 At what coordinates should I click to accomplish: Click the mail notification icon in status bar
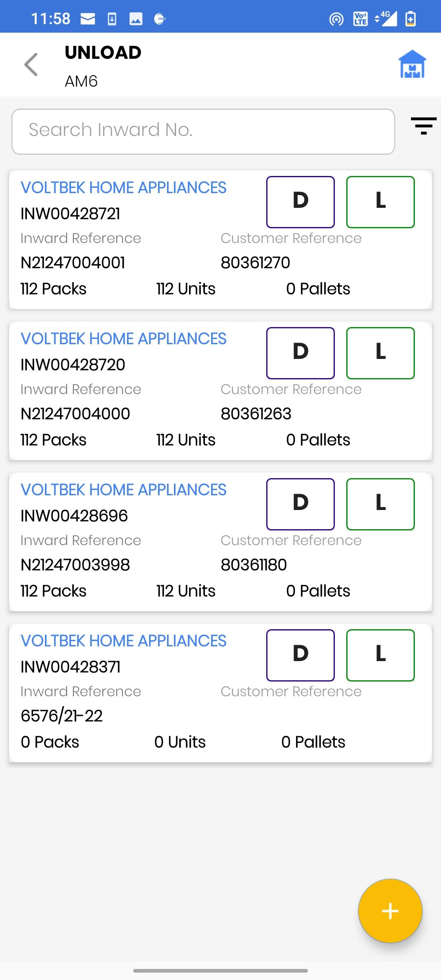click(x=88, y=19)
